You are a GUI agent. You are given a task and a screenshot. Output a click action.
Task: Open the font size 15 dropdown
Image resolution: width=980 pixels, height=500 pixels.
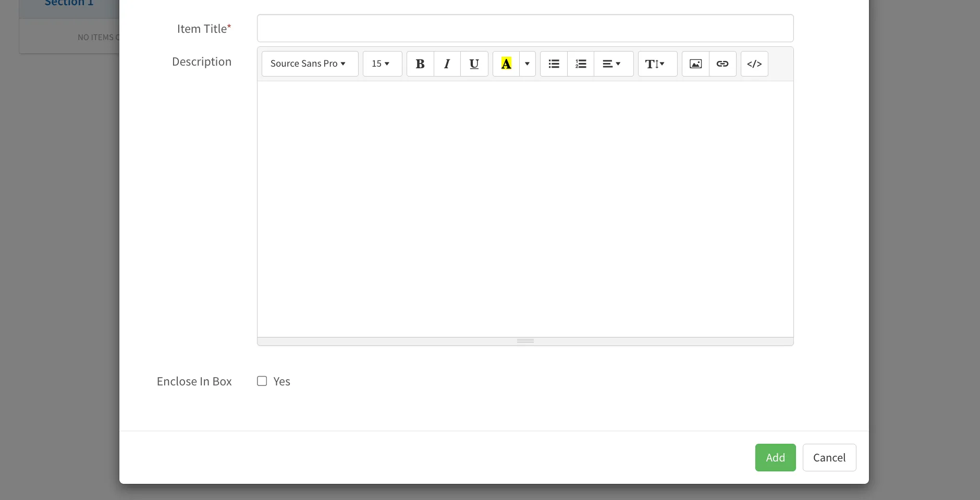pyautogui.click(x=382, y=64)
